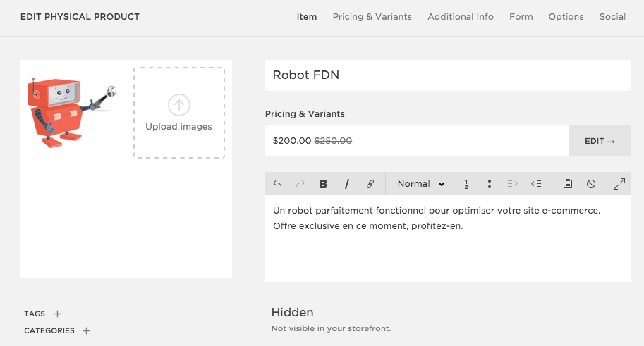Toggle bold text formatting
This screenshot has width=644, height=346.
tap(324, 184)
